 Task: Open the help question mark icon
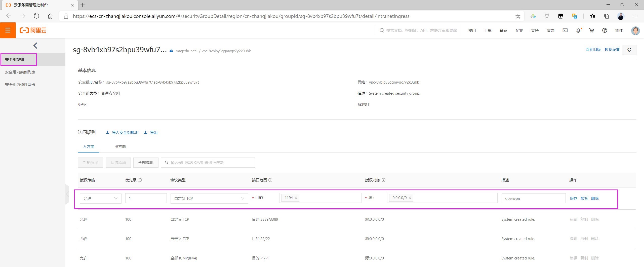(605, 30)
